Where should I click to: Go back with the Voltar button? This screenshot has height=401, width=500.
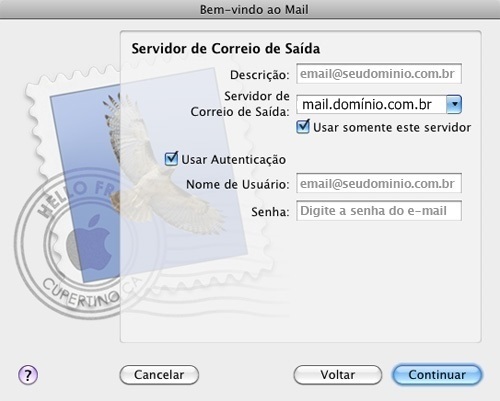(338, 375)
